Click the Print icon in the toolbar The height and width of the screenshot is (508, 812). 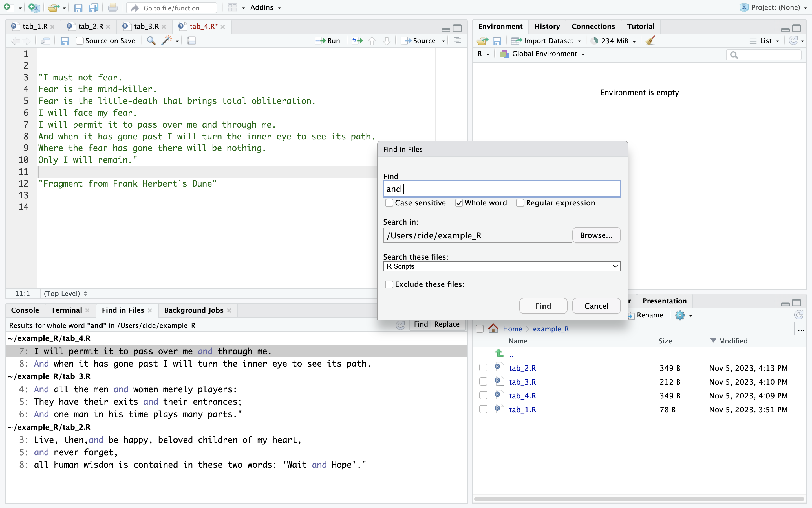coord(113,7)
